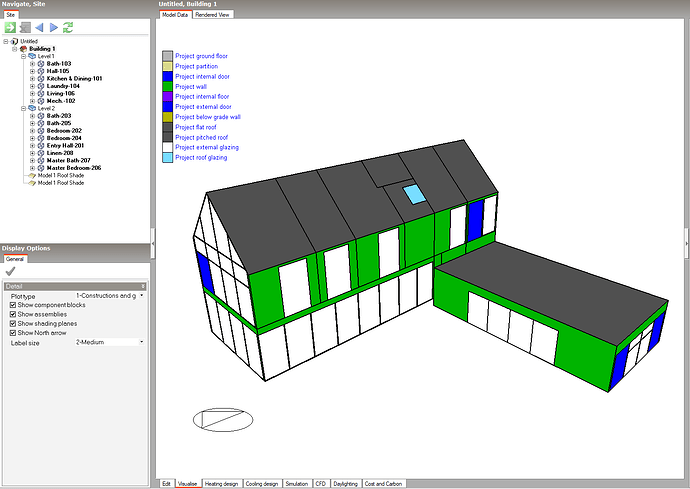Click the zone icon beside Laundry-104
The width and height of the screenshot is (690, 489).
[x=41, y=86]
